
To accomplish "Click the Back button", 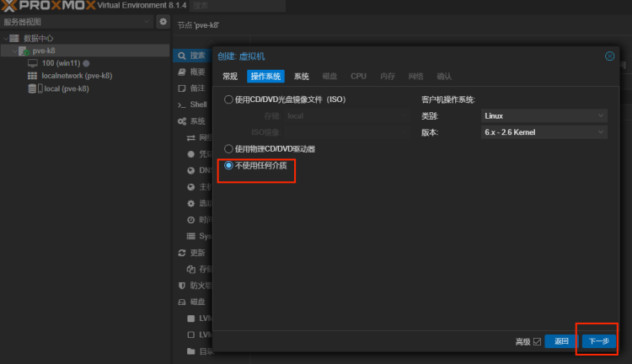I will pyautogui.click(x=561, y=341).
